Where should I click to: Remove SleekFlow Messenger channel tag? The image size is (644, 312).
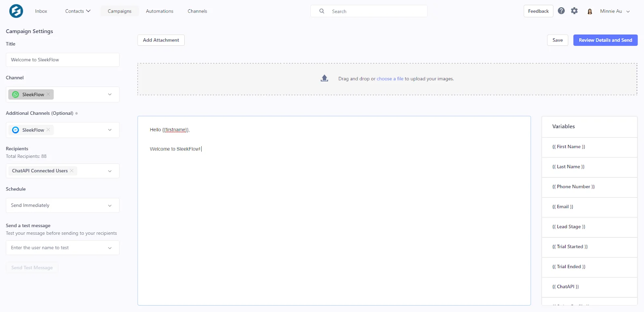tap(48, 130)
